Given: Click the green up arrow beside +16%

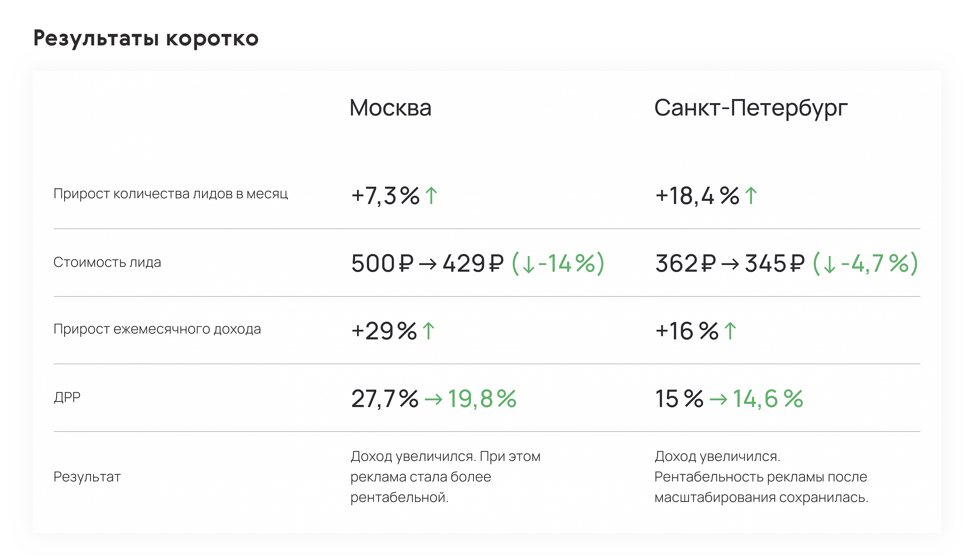Looking at the screenshot, I should [x=730, y=331].
